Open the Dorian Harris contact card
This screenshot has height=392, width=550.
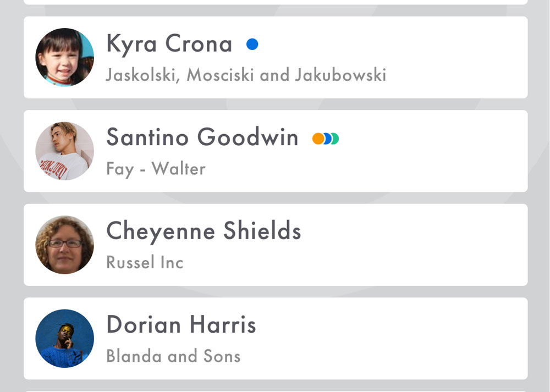pos(276,338)
